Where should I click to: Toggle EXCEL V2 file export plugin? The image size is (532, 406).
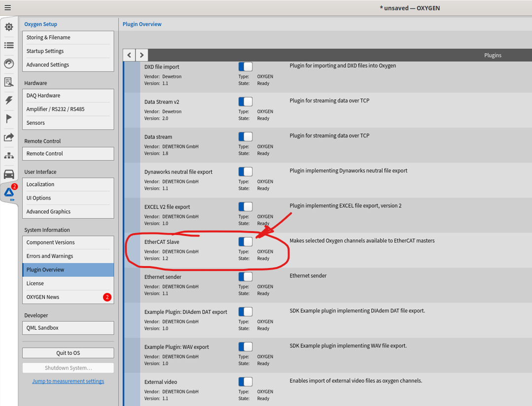(246, 206)
